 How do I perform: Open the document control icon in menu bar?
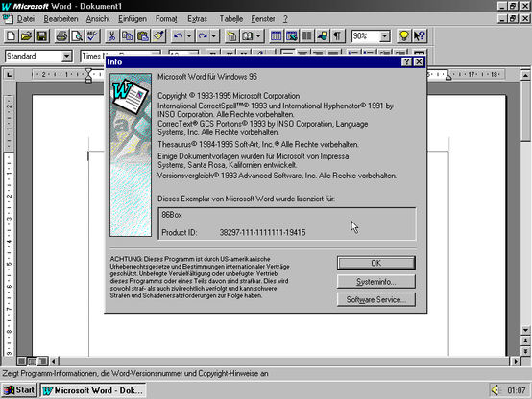click(8, 18)
